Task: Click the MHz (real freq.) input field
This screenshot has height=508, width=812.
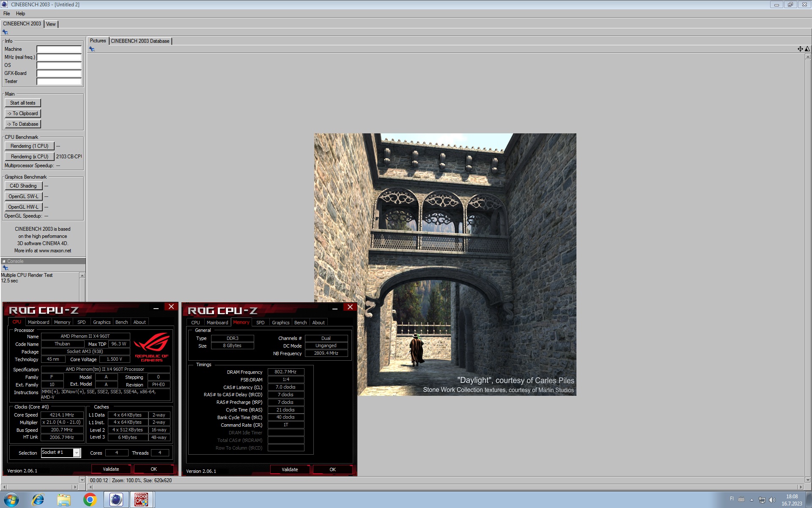Action: coord(59,57)
